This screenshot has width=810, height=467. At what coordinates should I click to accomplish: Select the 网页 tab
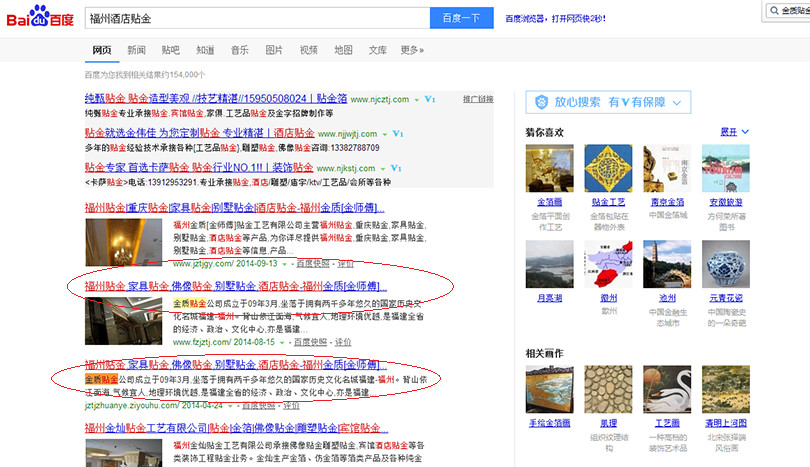(x=102, y=50)
